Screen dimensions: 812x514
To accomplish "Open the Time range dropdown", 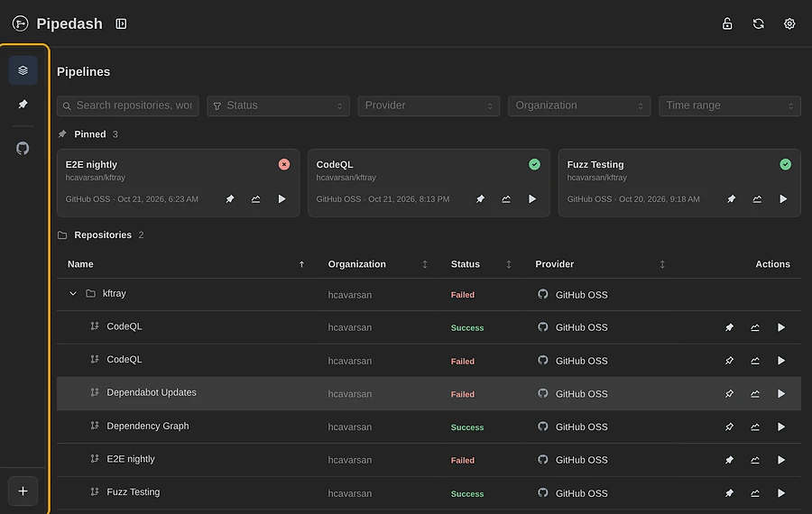I will 730,106.
